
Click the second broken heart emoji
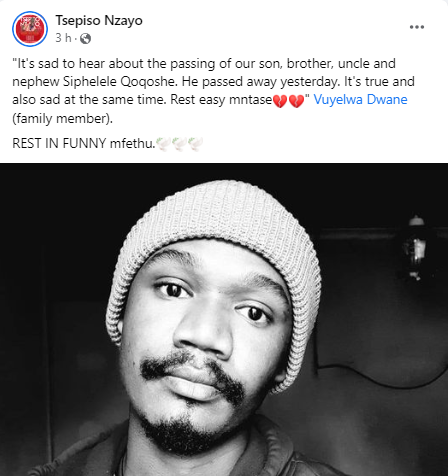click(296, 101)
